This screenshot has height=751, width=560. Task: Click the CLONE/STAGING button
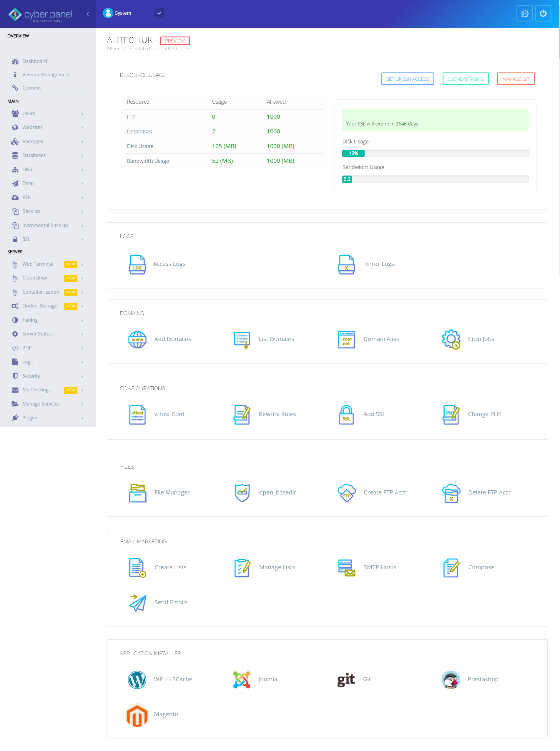pos(465,79)
